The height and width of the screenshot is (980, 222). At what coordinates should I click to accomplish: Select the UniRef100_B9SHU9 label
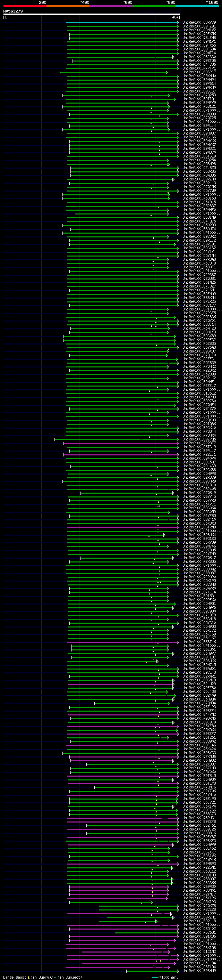pyautogui.click(x=199, y=971)
